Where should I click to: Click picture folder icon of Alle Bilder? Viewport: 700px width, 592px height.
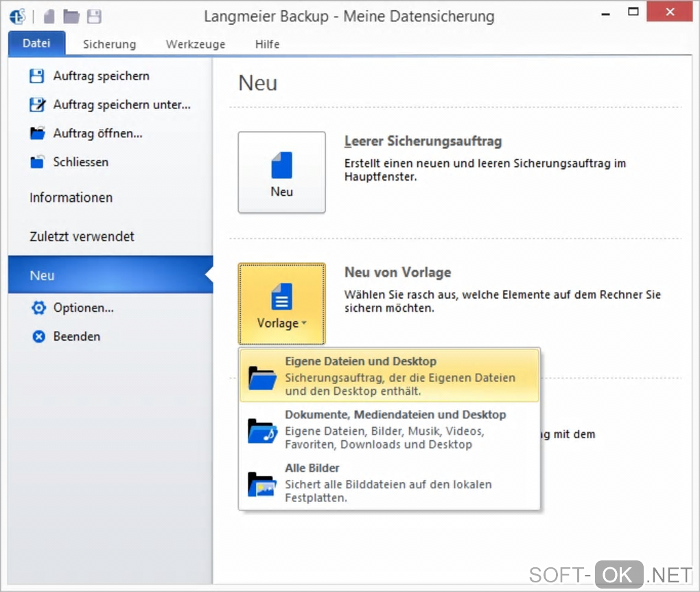coord(262,484)
